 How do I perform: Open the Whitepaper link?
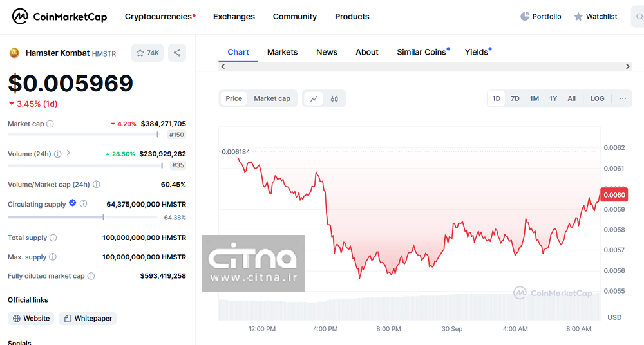(88, 318)
